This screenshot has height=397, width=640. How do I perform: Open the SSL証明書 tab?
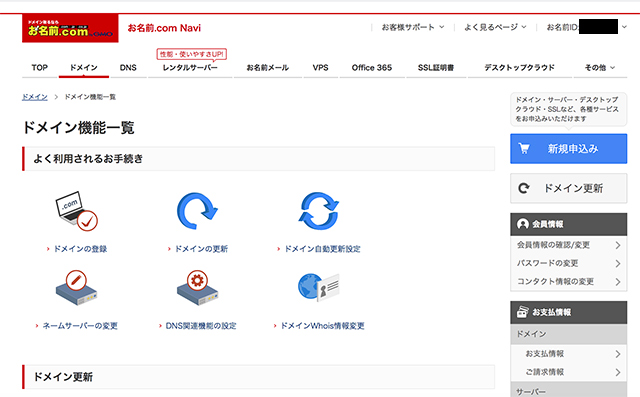[x=436, y=68]
